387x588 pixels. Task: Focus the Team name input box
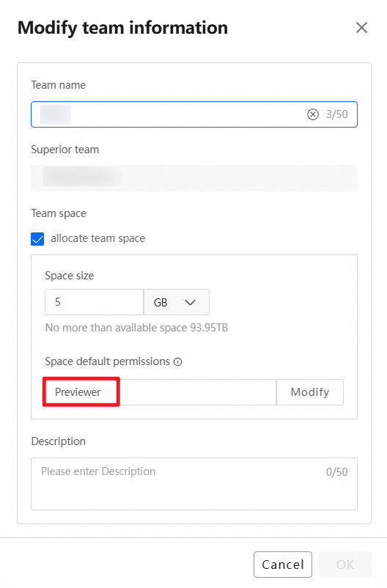(194, 114)
